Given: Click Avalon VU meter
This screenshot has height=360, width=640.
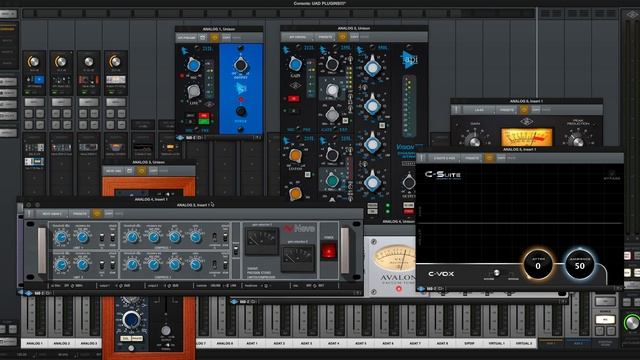Looking at the screenshot, I should [x=395, y=258].
